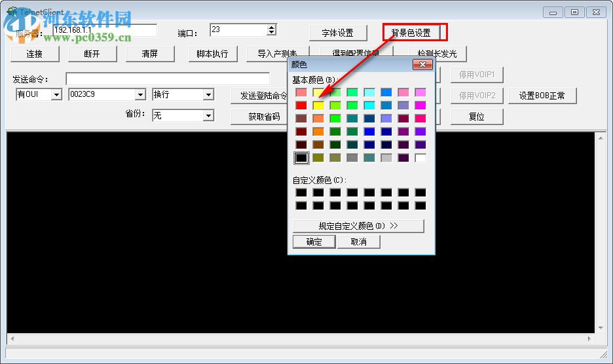The width and height of the screenshot is (613, 364).
Task: Click inside the server IP address field
Action: [105, 30]
